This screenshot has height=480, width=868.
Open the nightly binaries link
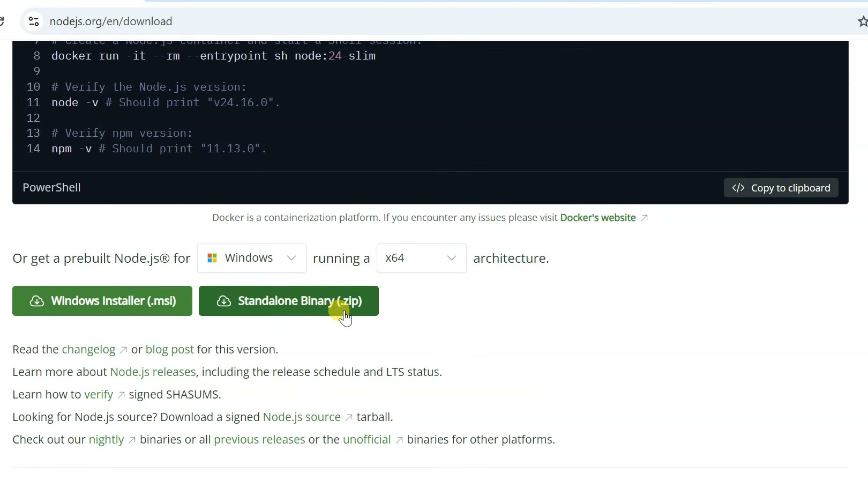pos(106,440)
